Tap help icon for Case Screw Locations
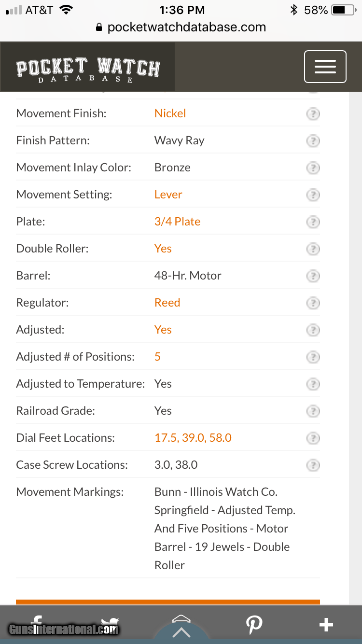The width and height of the screenshot is (362, 644). [313, 465]
